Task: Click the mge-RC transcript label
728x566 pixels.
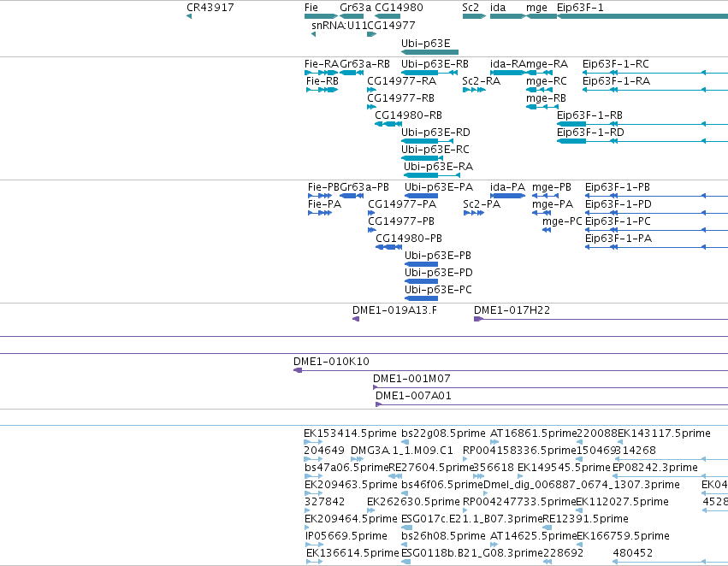Action: (x=547, y=80)
